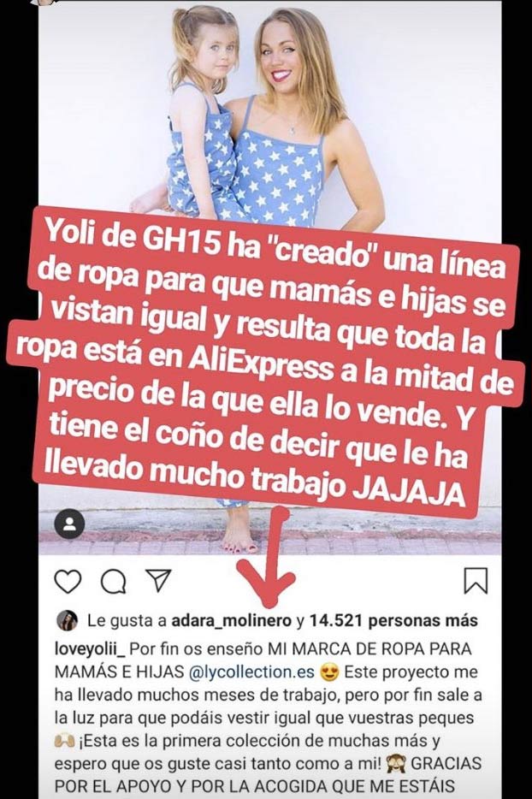Open the adara_molinero profile link

coord(232,621)
